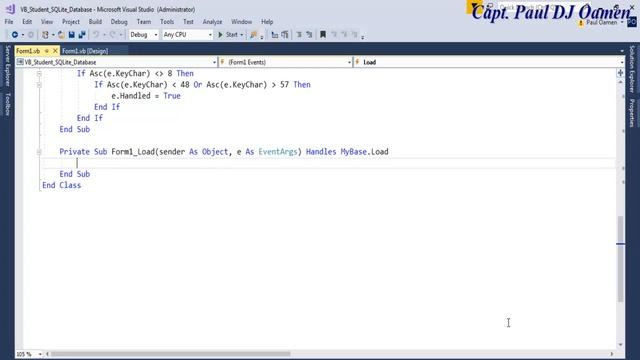This screenshot has height=360, width=640.
Task: Open the Toolbox side tab
Action: [x=7, y=104]
